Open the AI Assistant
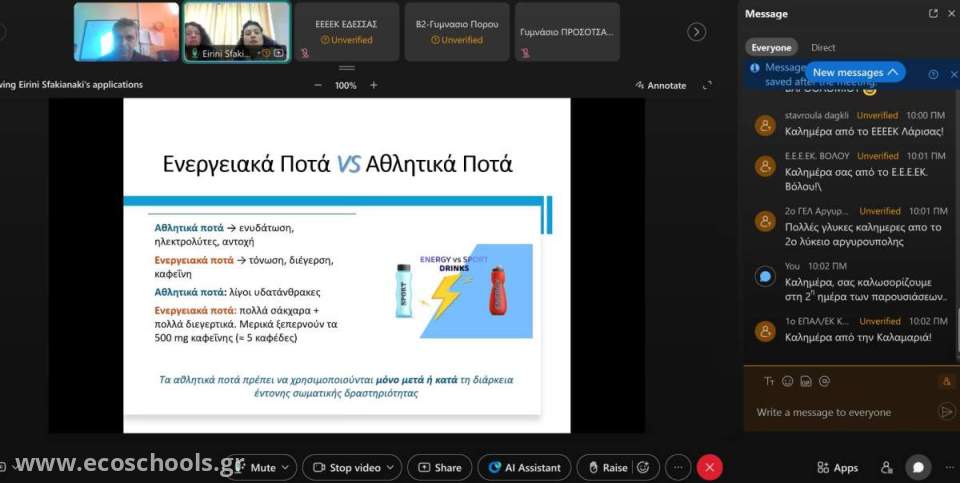The width and height of the screenshot is (960, 483). pos(524,467)
